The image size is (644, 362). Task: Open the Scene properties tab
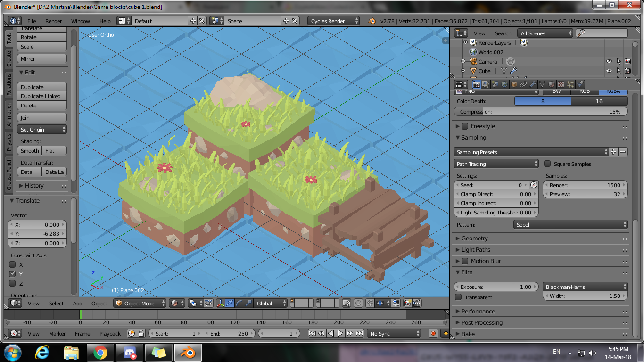point(495,84)
